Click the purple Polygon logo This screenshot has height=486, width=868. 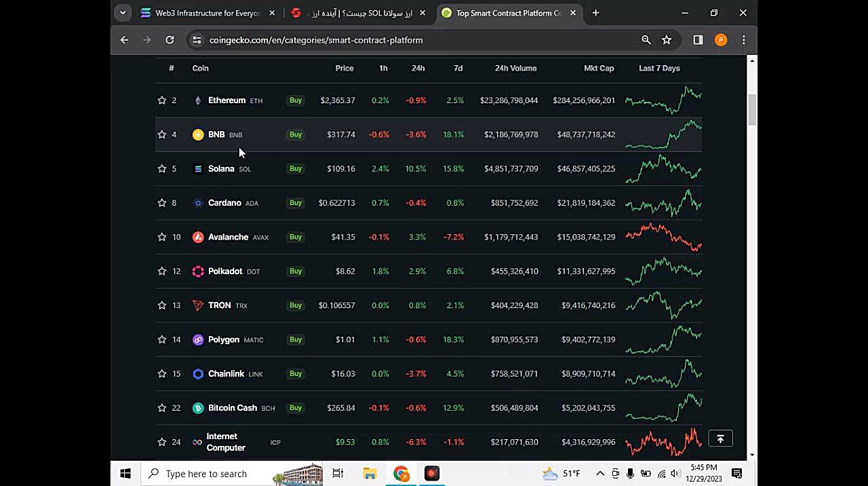click(198, 339)
